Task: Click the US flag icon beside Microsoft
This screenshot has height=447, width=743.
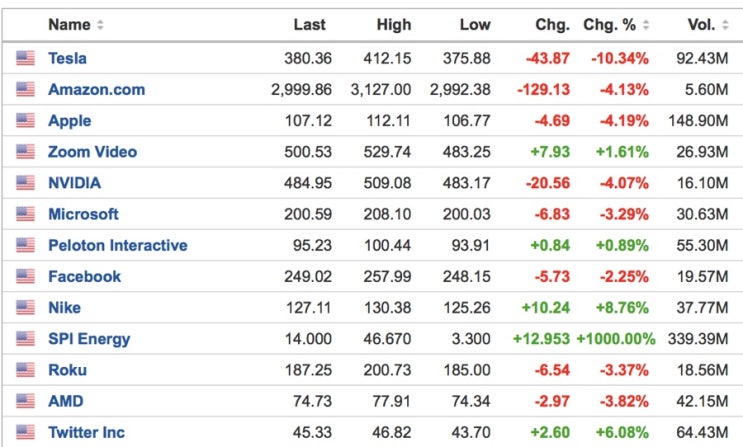Action: tap(25, 214)
